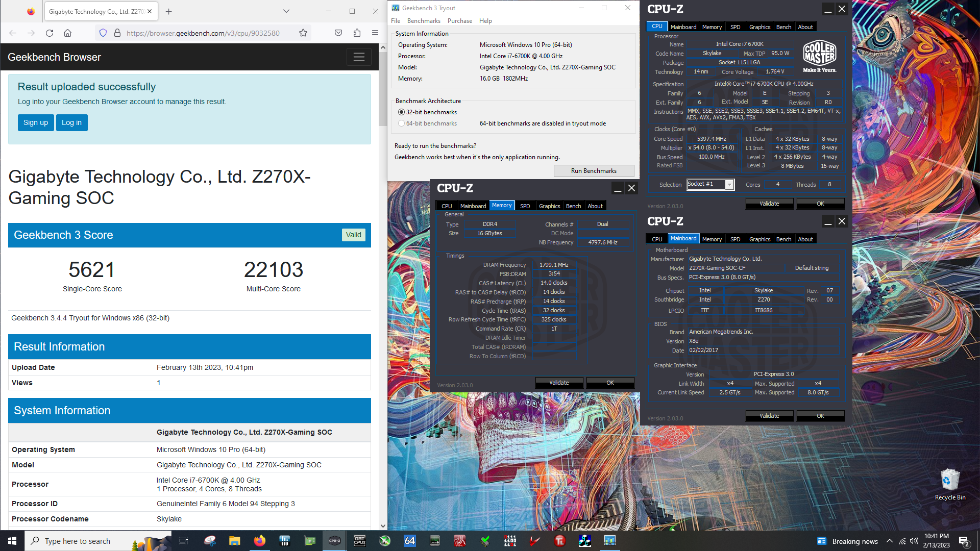This screenshot has width=980, height=551.
Task: Switch to CPU-Z taskbar icon
Action: coord(335,541)
